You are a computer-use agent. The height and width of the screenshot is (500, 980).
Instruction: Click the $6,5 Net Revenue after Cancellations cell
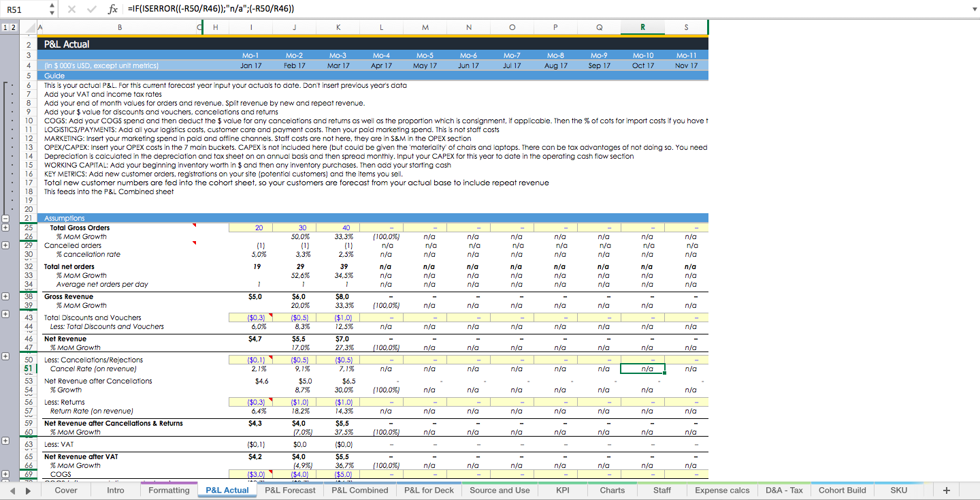338,381
